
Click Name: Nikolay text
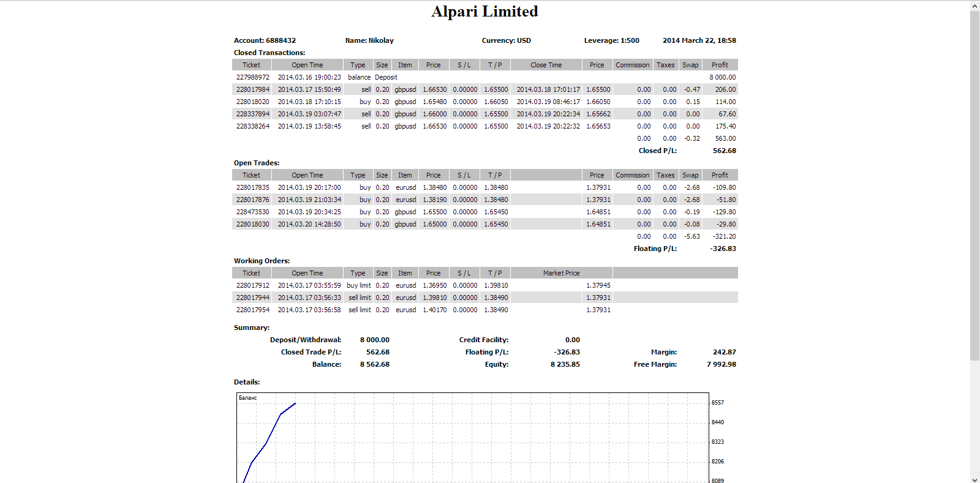369,40
